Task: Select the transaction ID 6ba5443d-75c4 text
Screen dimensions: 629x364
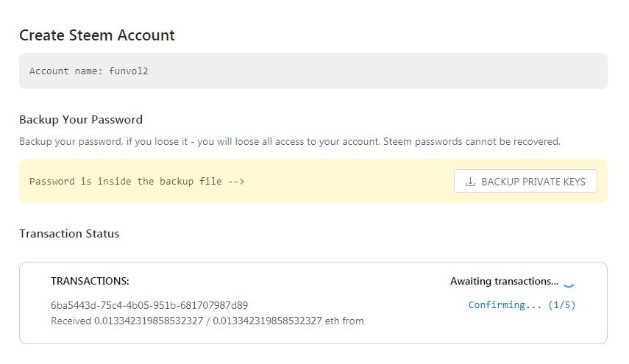Action: pyautogui.click(x=154, y=304)
